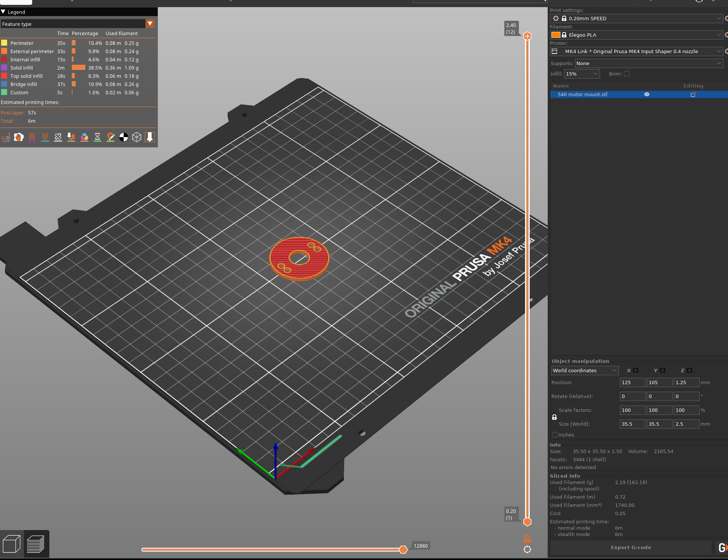Toggle seams display
The width and height of the screenshot is (728, 560).
pos(58,137)
